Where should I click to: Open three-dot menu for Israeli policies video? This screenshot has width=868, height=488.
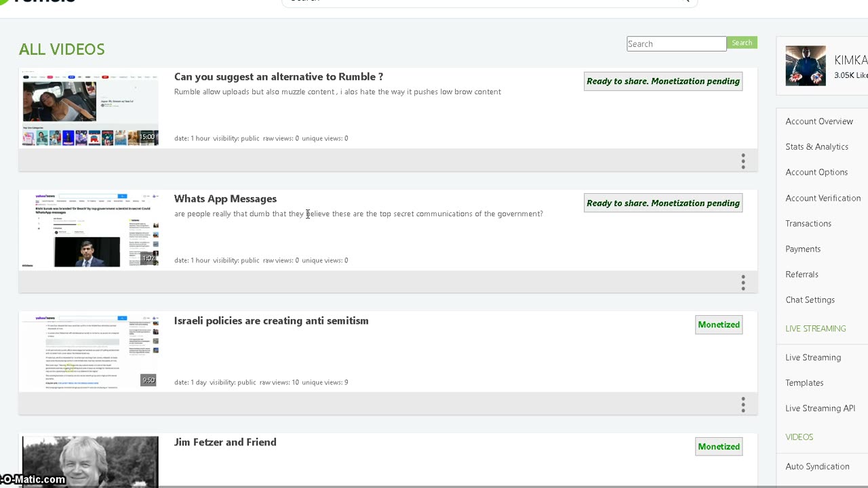tap(743, 405)
